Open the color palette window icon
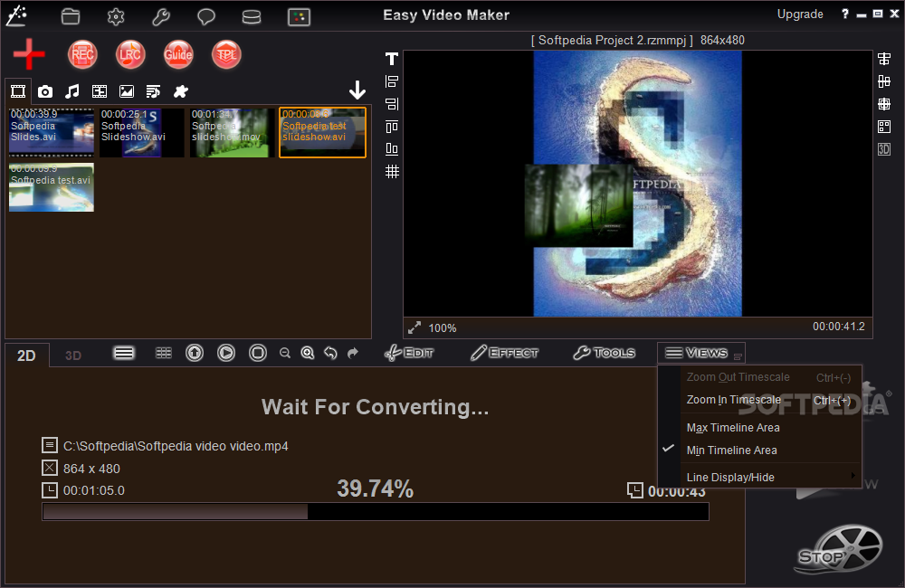 coord(299,17)
